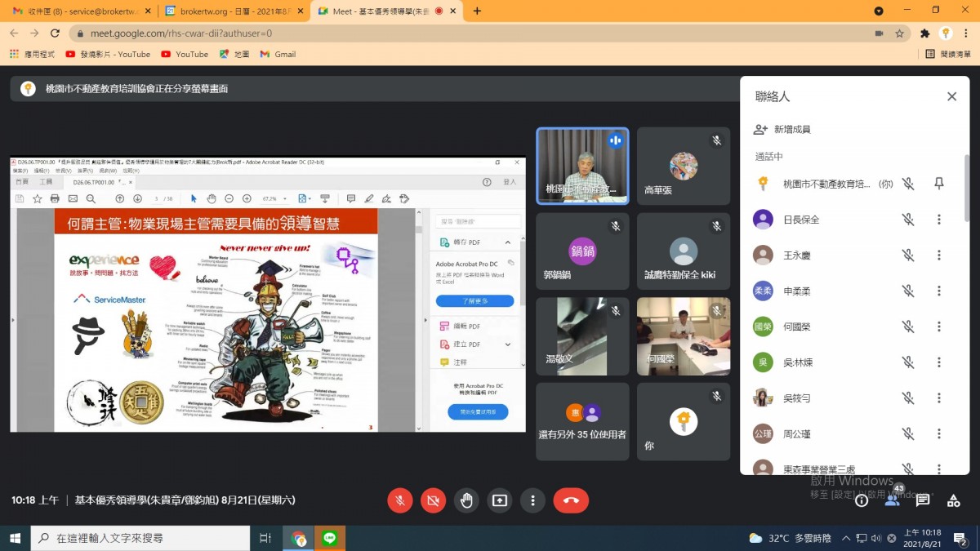980x551 pixels.
Task: Bookmark this page with the star icon
Action: [x=899, y=33]
